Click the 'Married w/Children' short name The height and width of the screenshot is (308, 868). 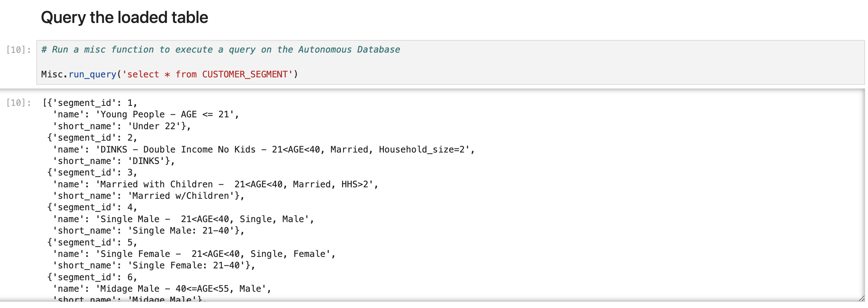click(x=180, y=196)
